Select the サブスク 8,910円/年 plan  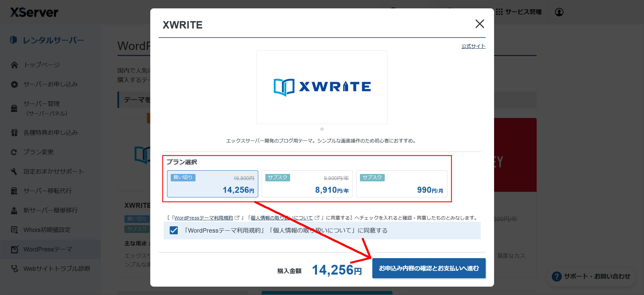click(307, 184)
